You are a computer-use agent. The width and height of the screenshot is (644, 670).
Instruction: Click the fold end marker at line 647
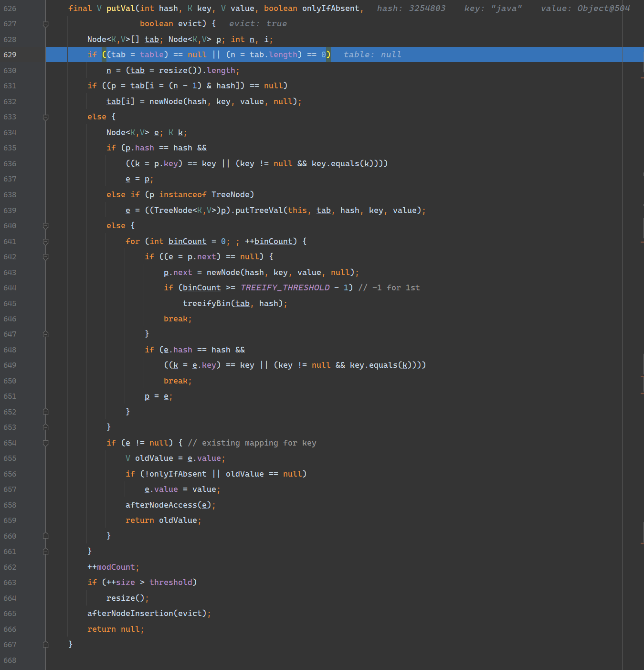pyautogui.click(x=45, y=334)
